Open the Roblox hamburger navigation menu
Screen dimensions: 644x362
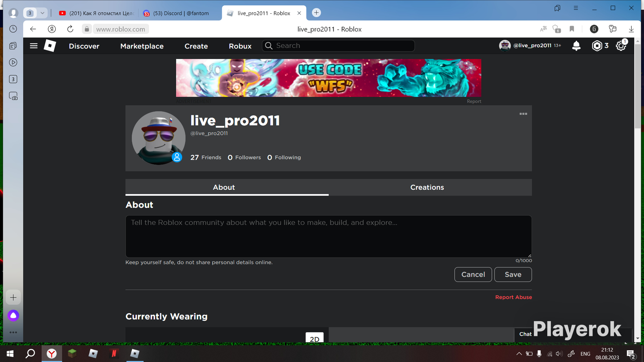(x=34, y=46)
